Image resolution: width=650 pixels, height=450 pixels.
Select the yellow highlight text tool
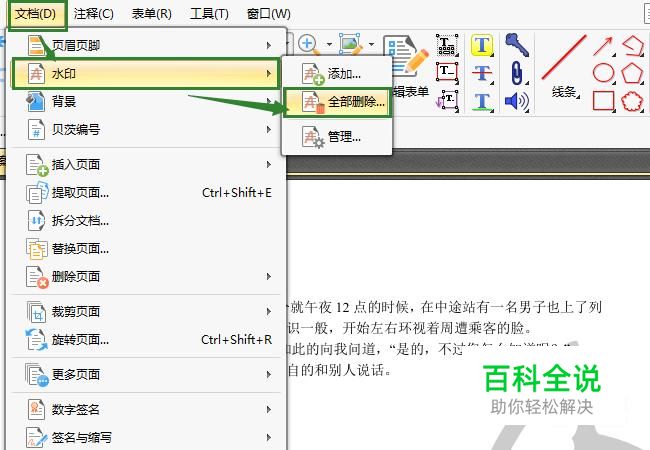482,45
